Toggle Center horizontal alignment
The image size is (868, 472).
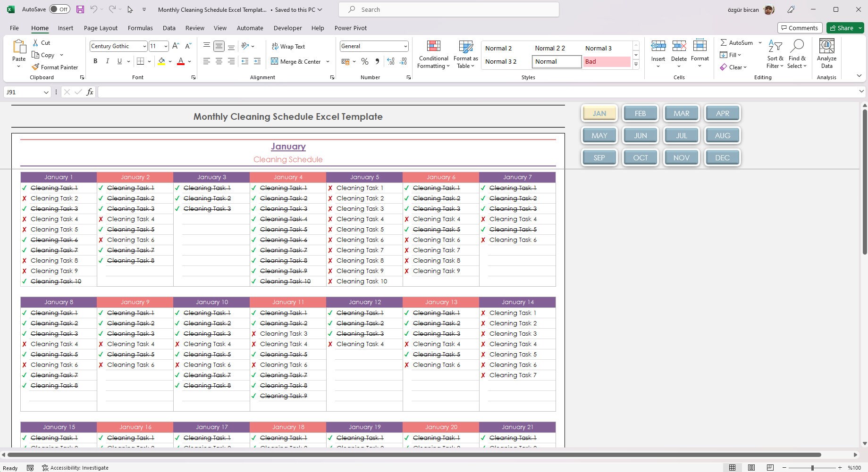[x=219, y=61]
